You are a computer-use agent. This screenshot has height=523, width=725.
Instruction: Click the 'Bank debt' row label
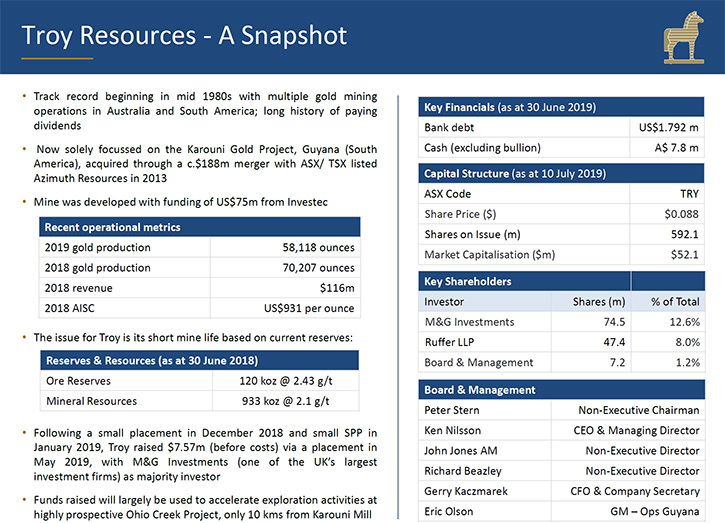tap(449, 128)
